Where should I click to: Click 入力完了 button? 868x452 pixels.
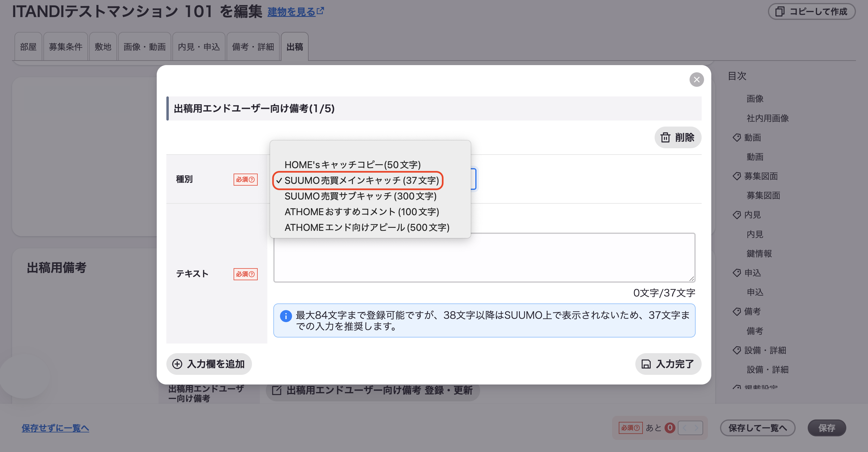(x=668, y=364)
